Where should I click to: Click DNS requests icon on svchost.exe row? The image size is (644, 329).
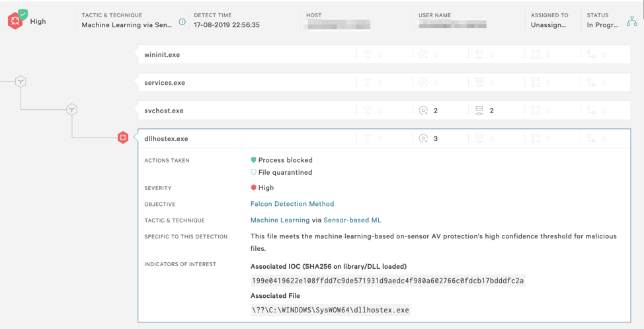coord(423,111)
